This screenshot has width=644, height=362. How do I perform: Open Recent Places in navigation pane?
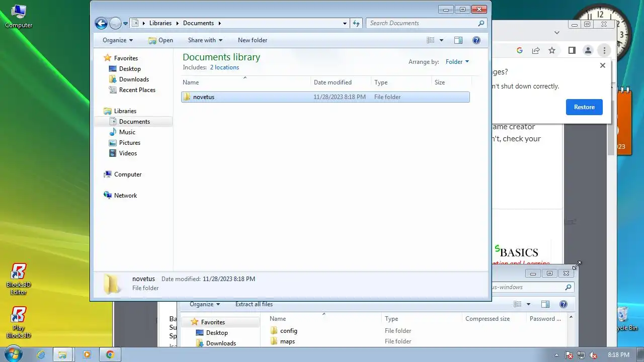137,90
